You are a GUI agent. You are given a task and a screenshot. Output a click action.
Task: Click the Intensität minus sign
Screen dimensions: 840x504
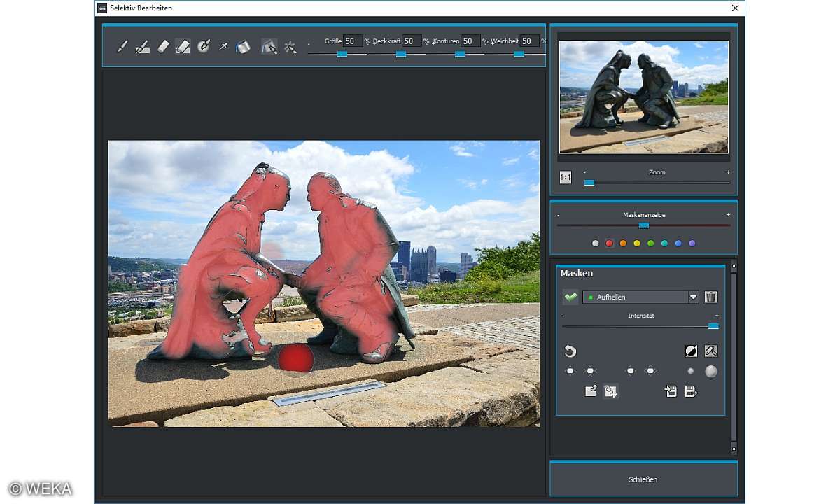click(x=564, y=316)
